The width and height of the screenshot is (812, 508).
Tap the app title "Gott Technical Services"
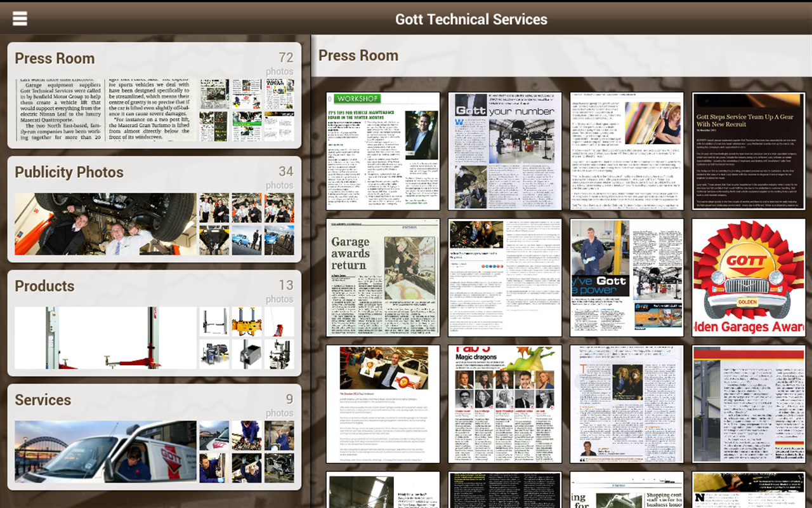[472, 19]
